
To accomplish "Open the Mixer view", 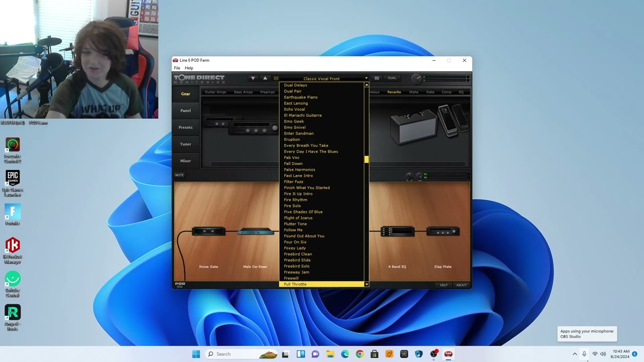I will point(186,161).
